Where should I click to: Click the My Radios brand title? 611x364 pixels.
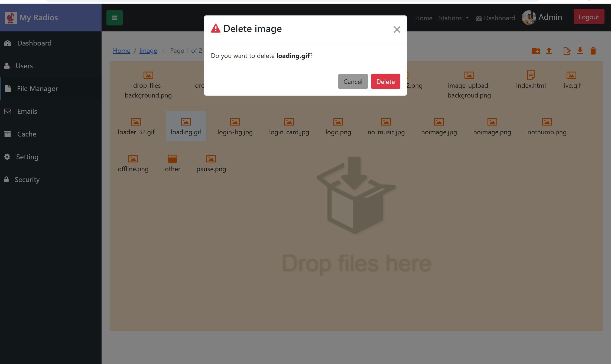pyautogui.click(x=39, y=18)
